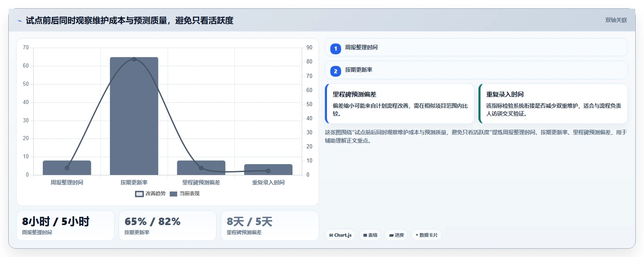This screenshot has width=644, height=257.
Task: Click the 65% / 82% stat value
Action: click(152, 222)
